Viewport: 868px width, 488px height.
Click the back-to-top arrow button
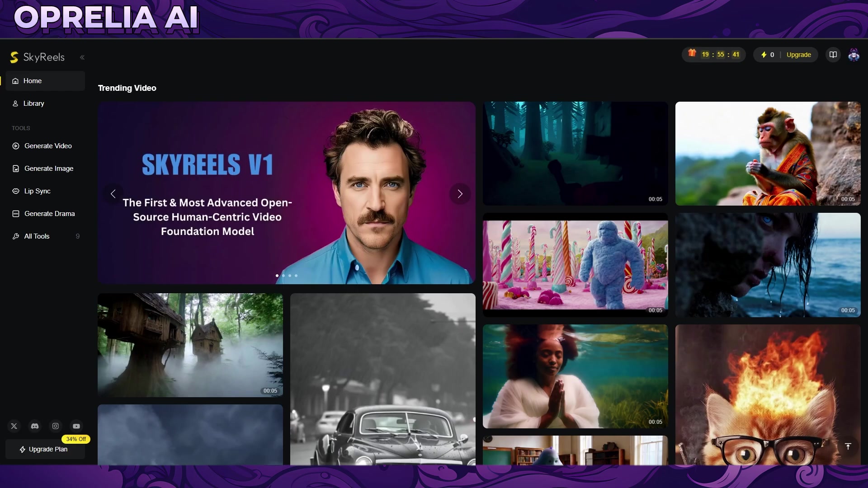[x=848, y=446]
